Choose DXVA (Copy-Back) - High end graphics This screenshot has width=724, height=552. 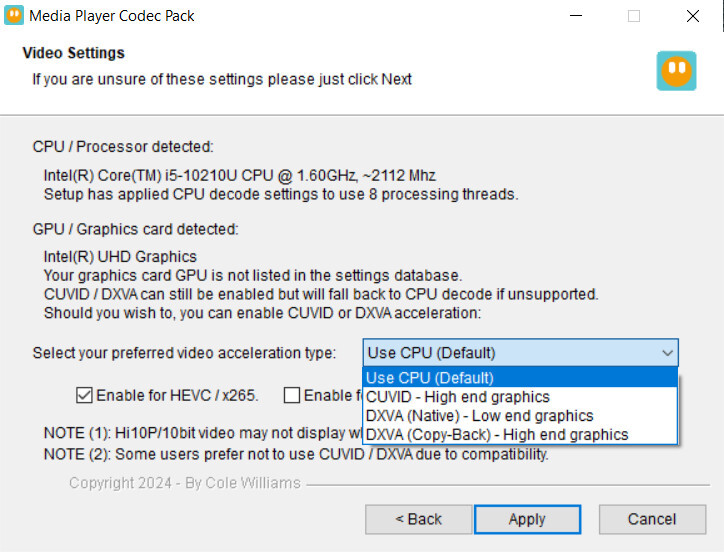tap(520, 435)
